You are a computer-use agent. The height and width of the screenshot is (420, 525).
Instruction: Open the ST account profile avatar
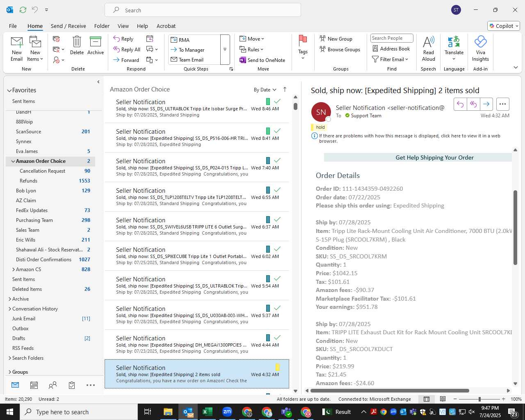[456, 10]
